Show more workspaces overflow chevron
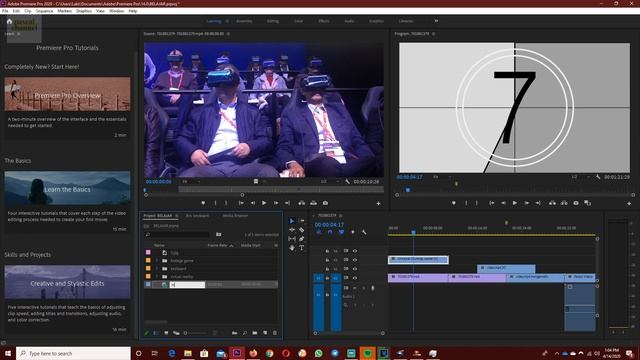This screenshot has width=640, height=360. 436,21
